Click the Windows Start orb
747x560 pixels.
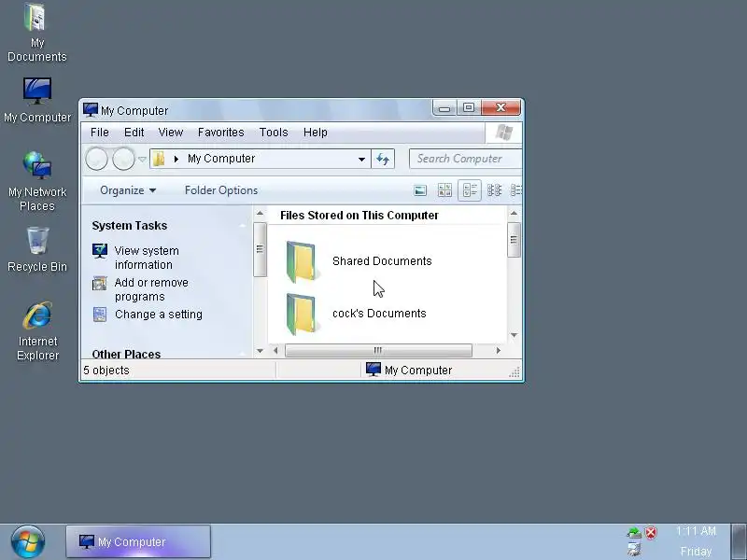(x=28, y=542)
